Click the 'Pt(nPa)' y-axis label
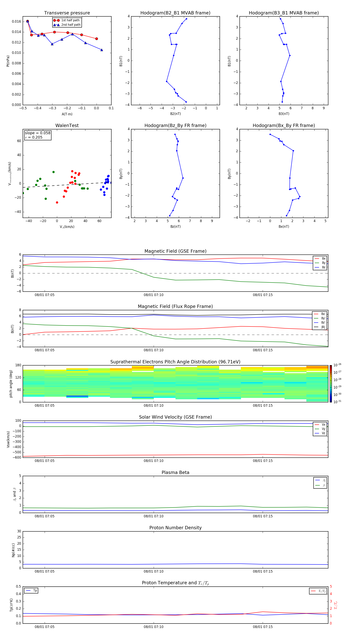351x644 pixels. click(8, 61)
